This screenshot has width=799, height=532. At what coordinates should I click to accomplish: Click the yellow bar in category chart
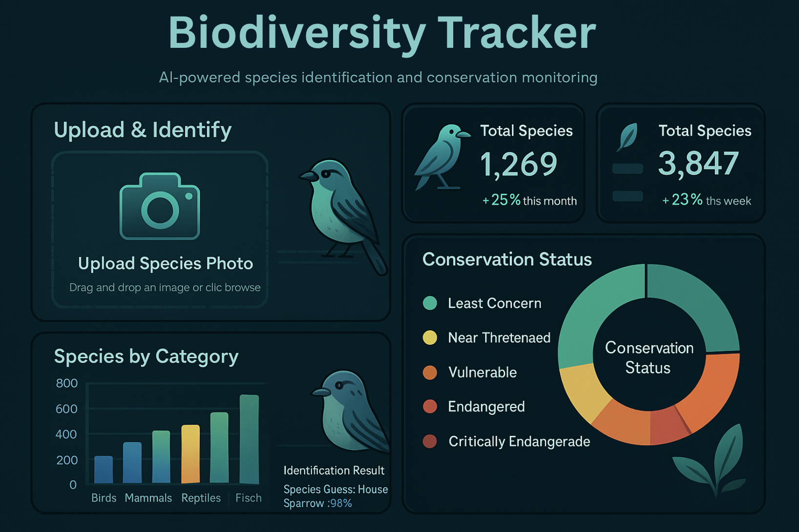coord(190,454)
